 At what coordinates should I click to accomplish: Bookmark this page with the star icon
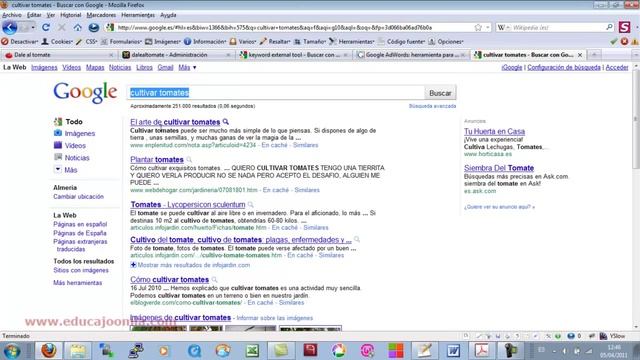tap(478, 27)
